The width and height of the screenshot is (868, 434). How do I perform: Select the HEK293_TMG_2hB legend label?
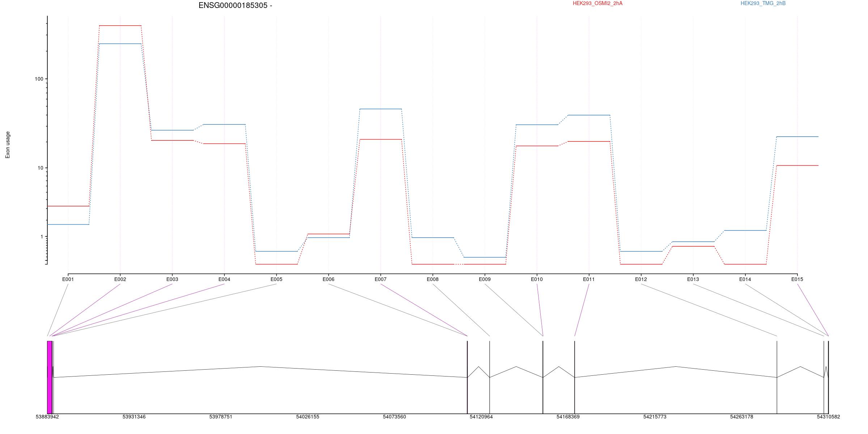click(763, 3)
